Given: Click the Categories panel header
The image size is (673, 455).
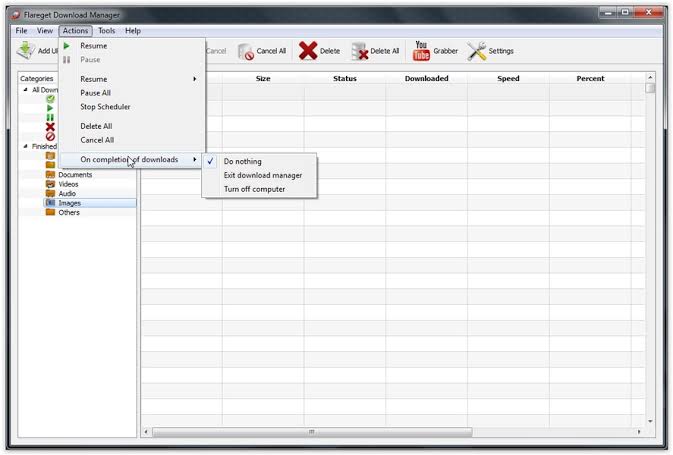Looking at the screenshot, I should [x=36, y=79].
